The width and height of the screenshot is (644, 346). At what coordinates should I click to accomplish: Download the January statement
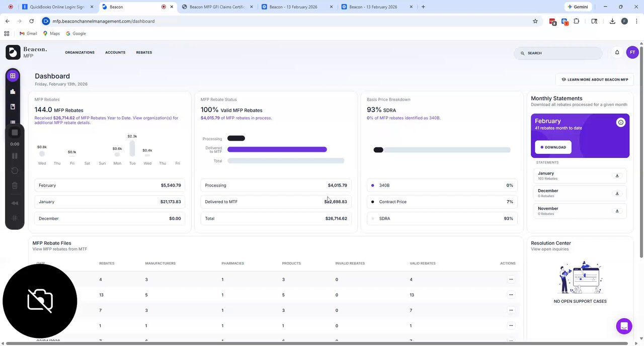(617, 176)
